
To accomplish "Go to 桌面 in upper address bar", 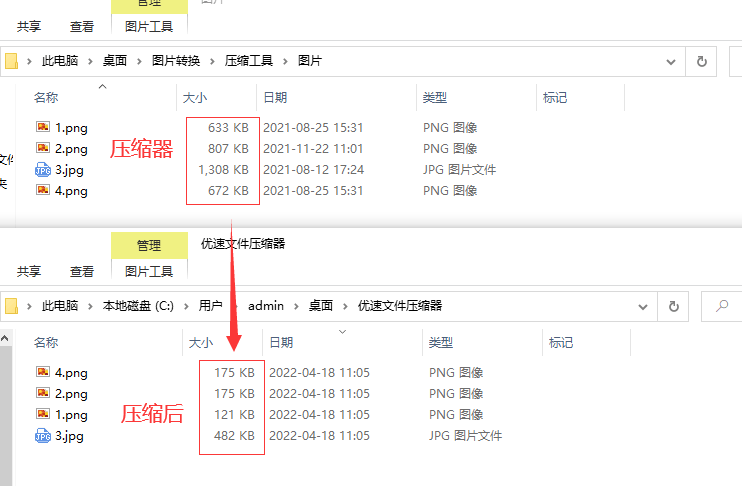I will click(x=115, y=61).
